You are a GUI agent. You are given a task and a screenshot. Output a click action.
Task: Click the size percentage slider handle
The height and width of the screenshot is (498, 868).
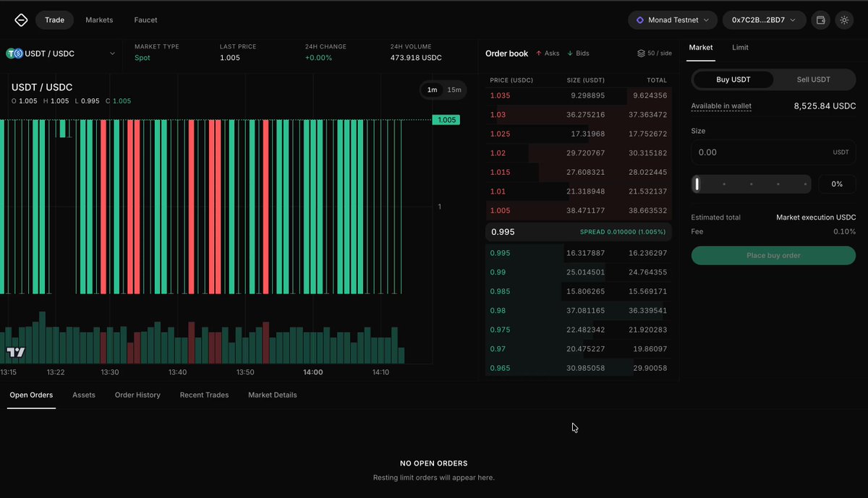[697, 184]
